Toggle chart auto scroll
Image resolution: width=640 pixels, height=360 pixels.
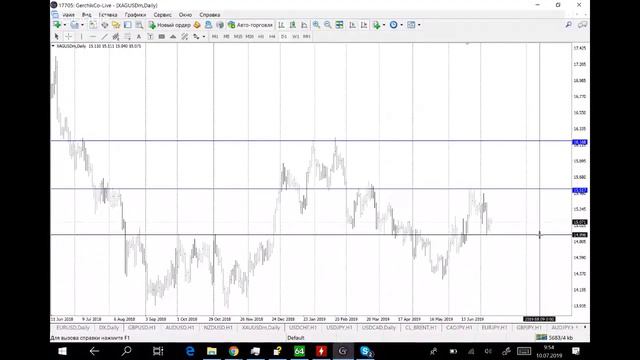pyautogui.click(x=352, y=25)
